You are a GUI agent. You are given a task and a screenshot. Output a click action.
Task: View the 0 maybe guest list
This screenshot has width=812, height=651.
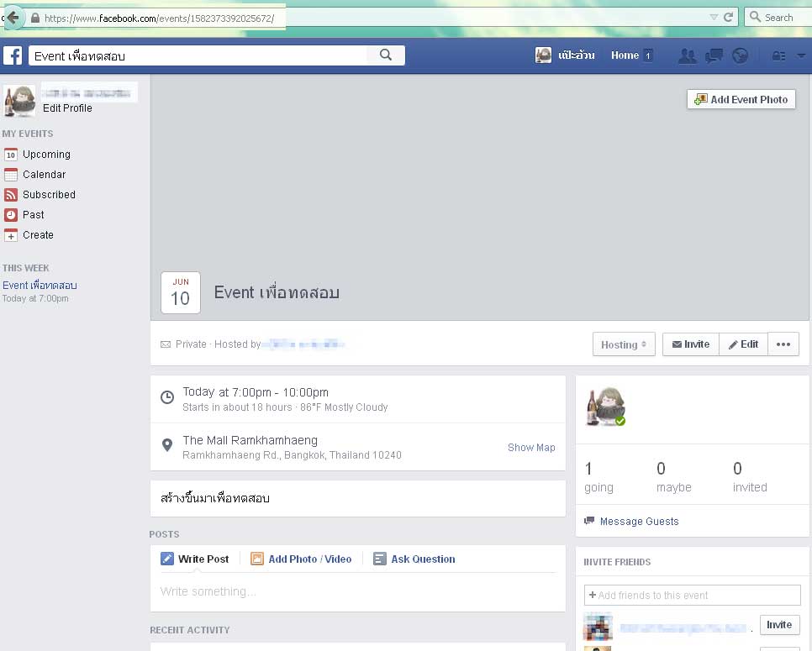674,477
